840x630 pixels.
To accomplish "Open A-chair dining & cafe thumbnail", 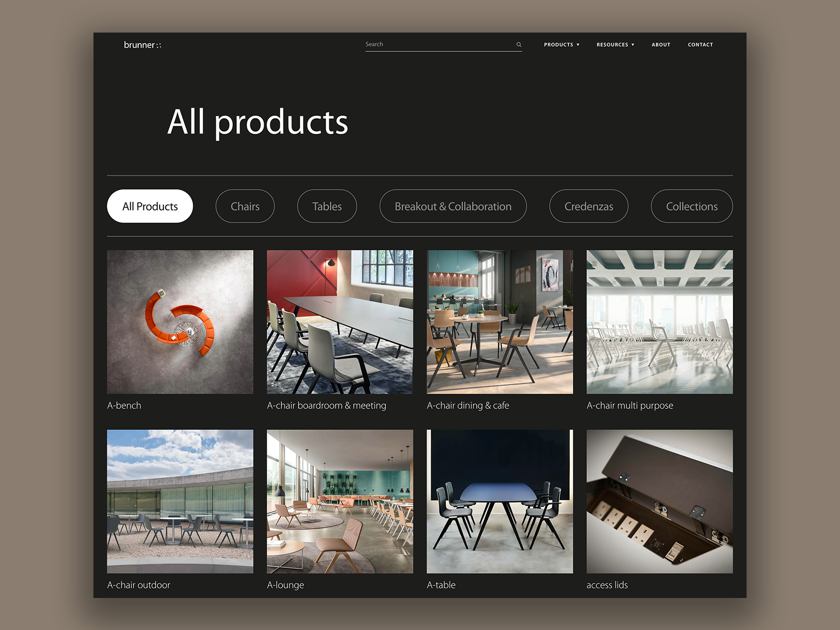I will (x=500, y=322).
